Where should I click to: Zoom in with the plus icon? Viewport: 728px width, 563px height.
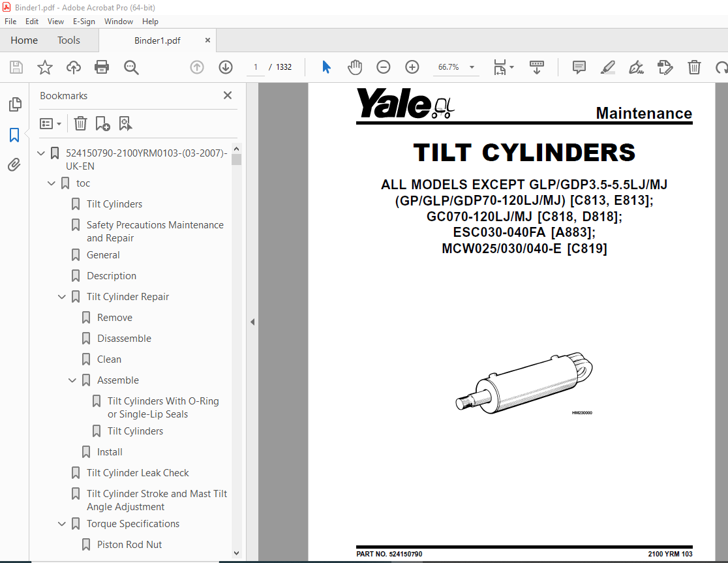coord(412,67)
